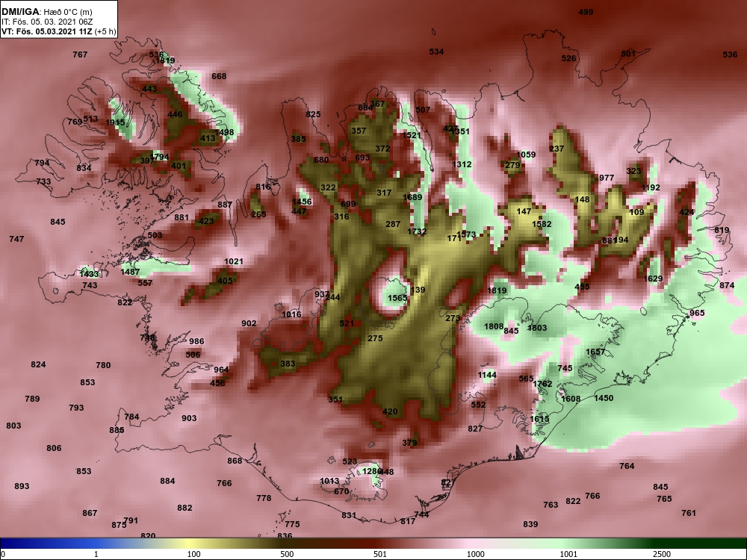The height and width of the screenshot is (560, 747).
Task: Click the map value 275
Action: 376,338
